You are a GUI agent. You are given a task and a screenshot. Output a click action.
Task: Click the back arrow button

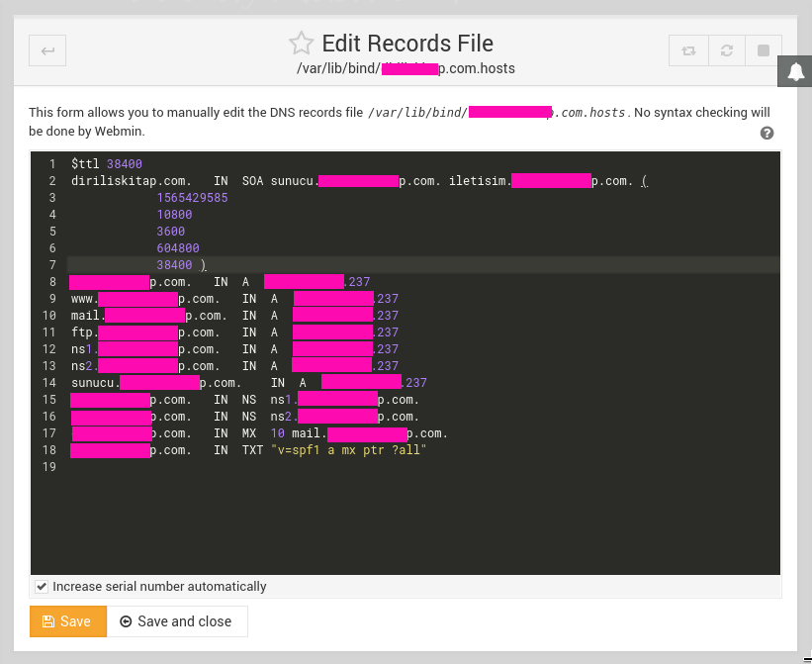47,49
